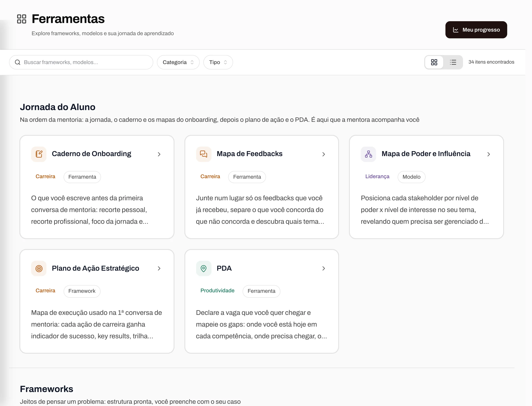Click Ferramenta badge on Mapa de Feedbacks

(x=247, y=177)
